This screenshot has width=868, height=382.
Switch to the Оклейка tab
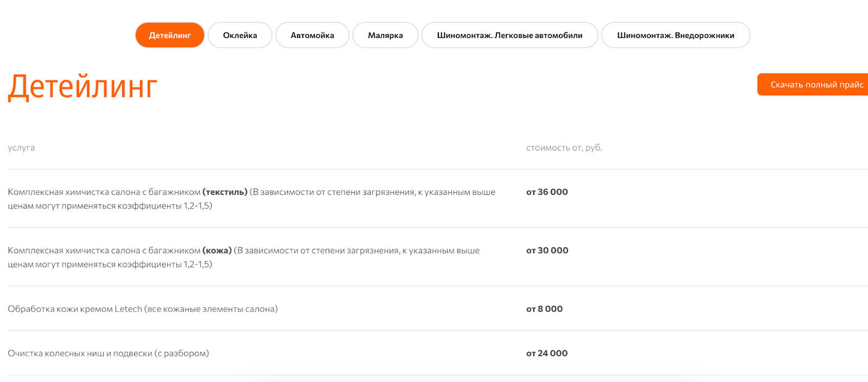click(x=240, y=35)
